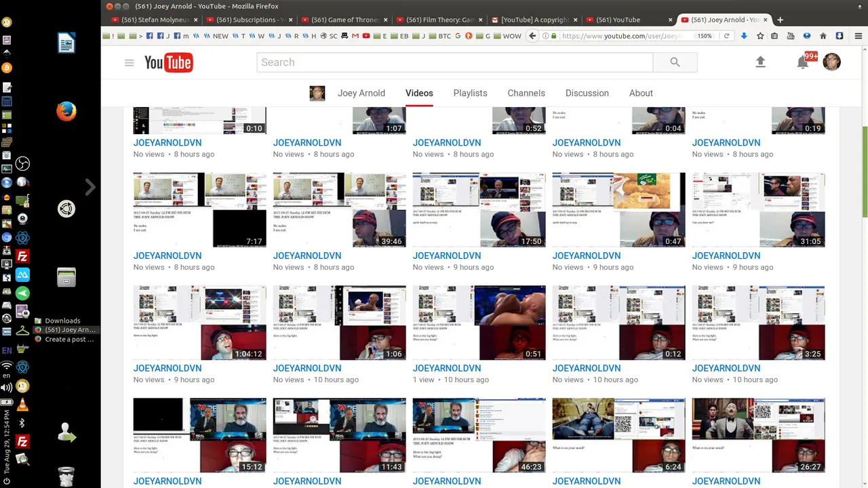Screen dimensions: 868x488
Task: Switch to the Film Theory browser tab
Action: point(438,20)
